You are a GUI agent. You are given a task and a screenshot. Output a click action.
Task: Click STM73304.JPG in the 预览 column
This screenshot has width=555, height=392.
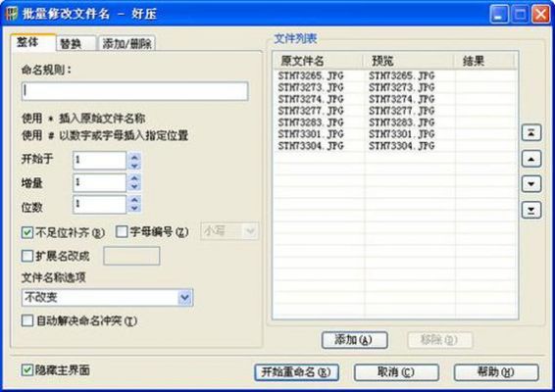coord(402,146)
